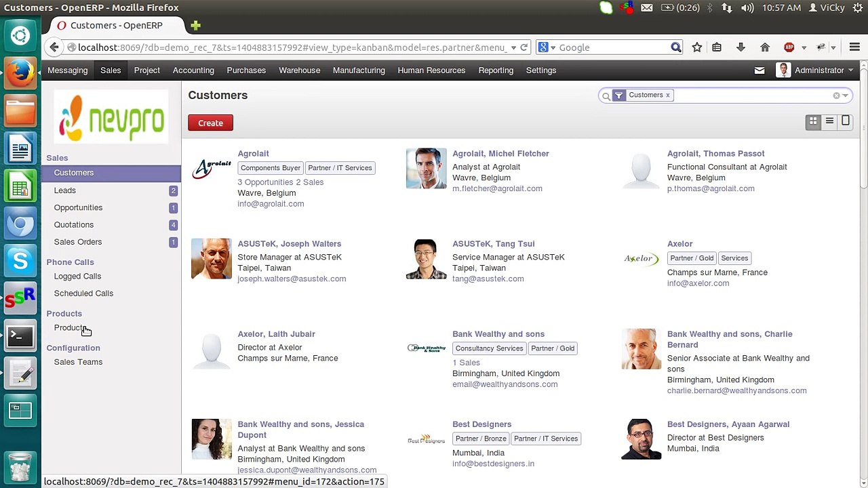Open the Agrolait customer card title

coord(253,153)
